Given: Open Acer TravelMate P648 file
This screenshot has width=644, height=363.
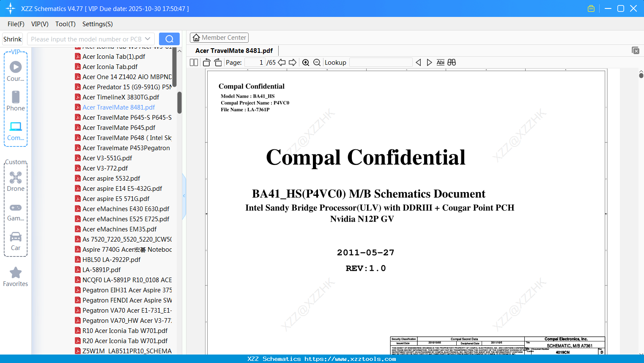Looking at the screenshot, I should point(123,138).
